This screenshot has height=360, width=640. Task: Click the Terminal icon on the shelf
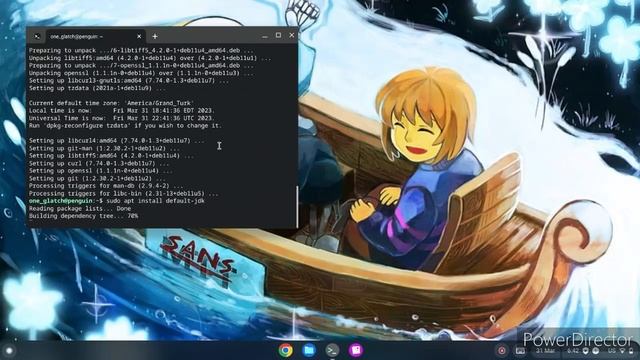(332, 350)
